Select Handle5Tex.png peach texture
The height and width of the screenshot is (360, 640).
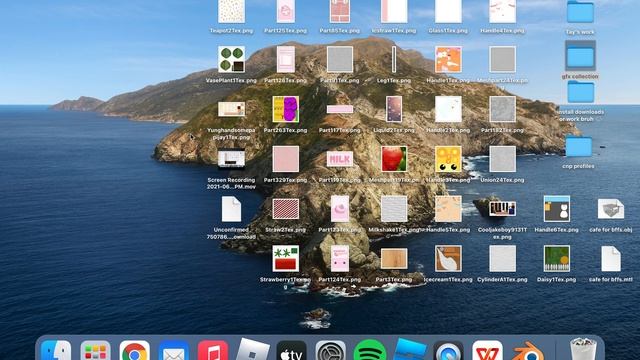click(448, 209)
